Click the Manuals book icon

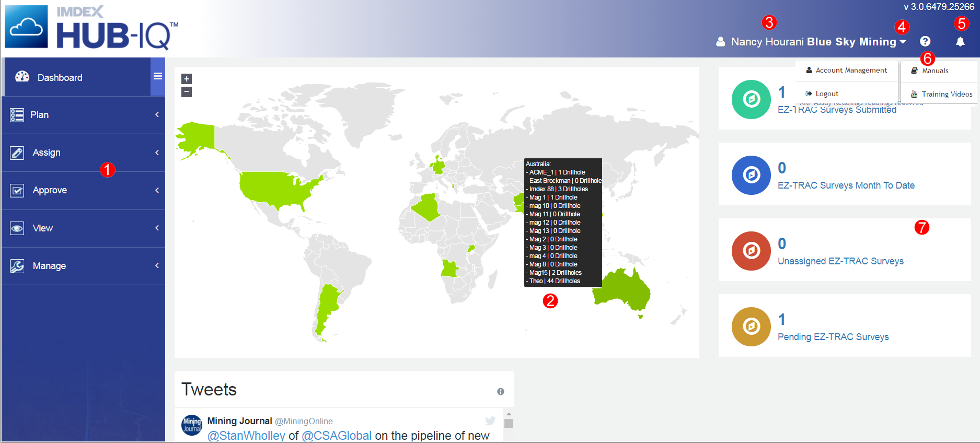(914, 71)
